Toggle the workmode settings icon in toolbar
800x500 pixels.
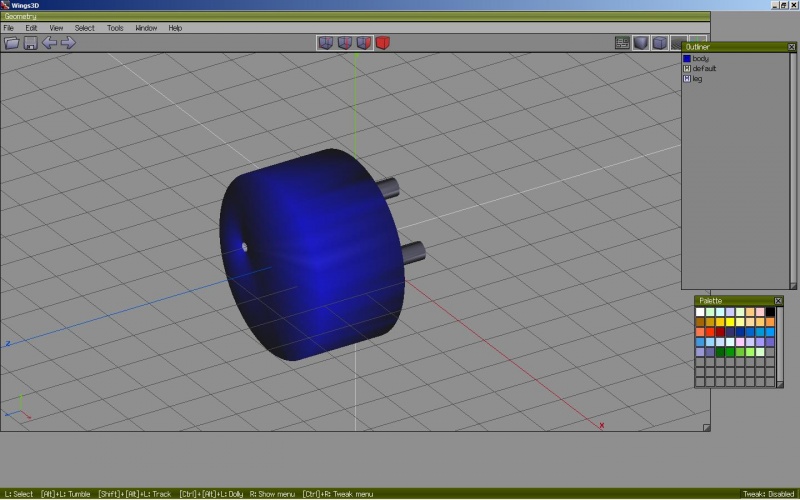pyautogui.click(x=622, y=43)
